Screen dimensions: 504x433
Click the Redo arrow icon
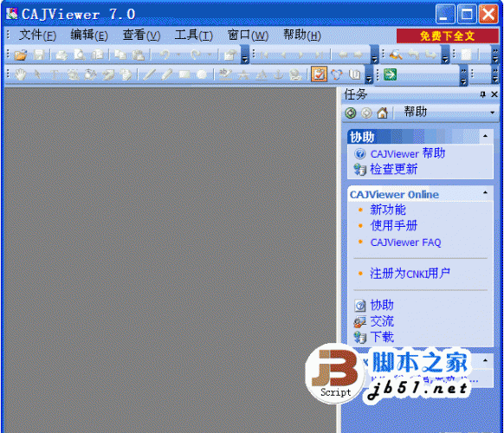click(196, 55)
